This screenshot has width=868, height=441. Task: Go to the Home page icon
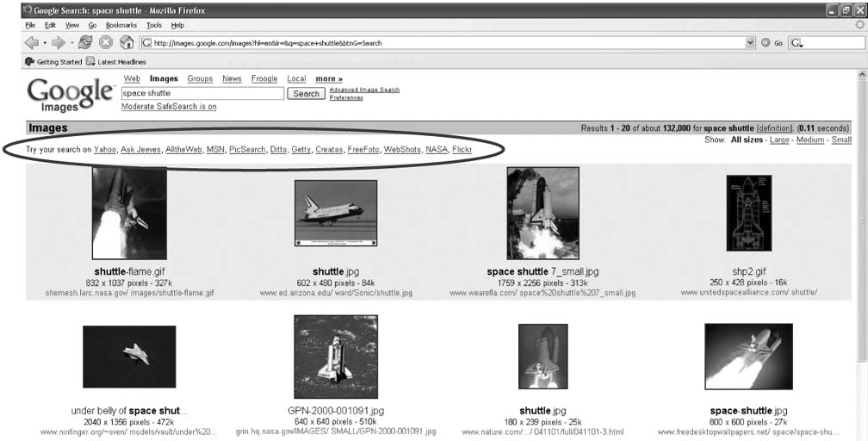point(127,42)
